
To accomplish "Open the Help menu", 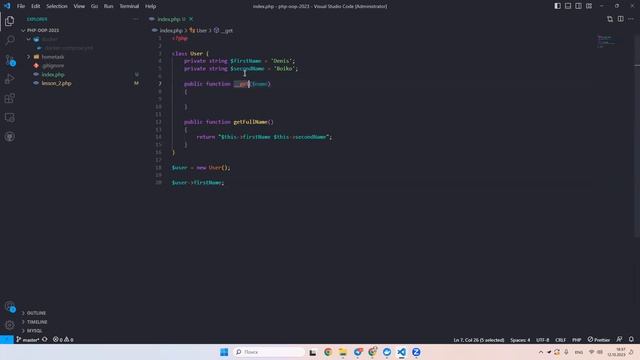I will [x=151, y=6].
